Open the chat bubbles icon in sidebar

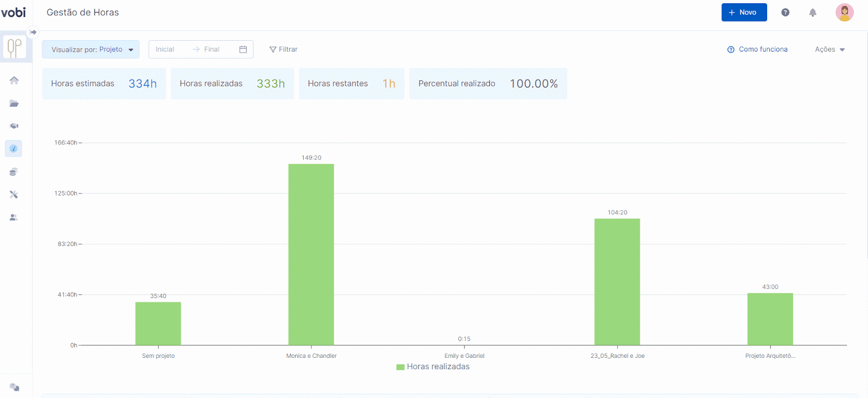pos(15,387)
